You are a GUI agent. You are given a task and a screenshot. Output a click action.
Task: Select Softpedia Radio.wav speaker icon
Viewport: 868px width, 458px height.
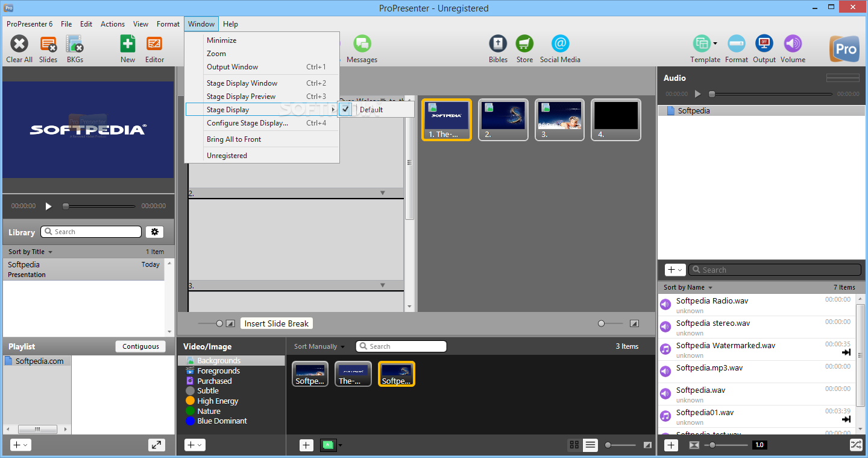[665, 304]
